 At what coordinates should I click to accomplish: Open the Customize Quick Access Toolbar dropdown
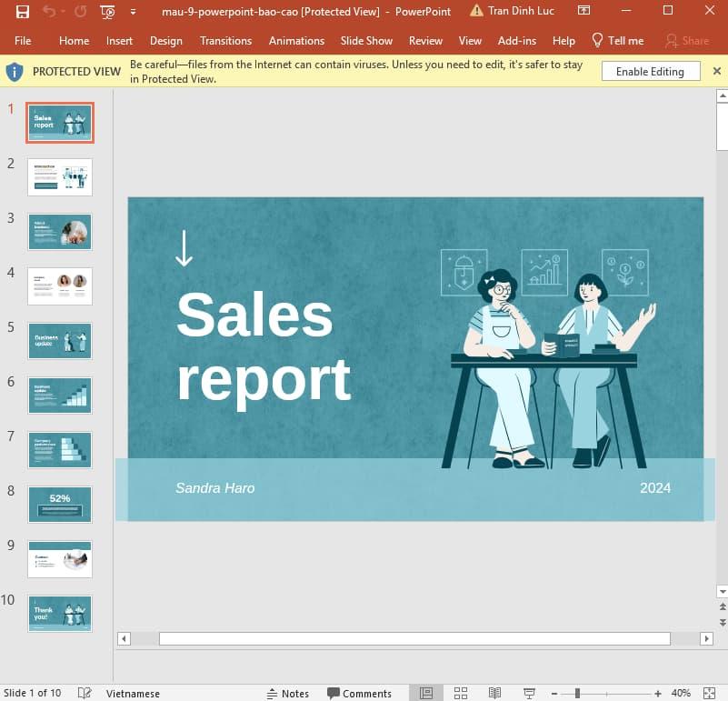pos(133,11)
